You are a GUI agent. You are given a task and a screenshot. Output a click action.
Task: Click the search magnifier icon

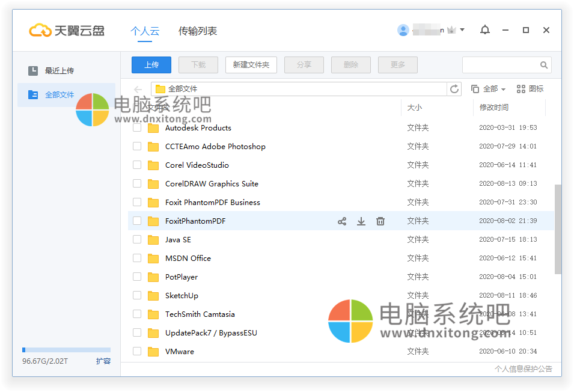pyautogui.click(x=544, y=65)
